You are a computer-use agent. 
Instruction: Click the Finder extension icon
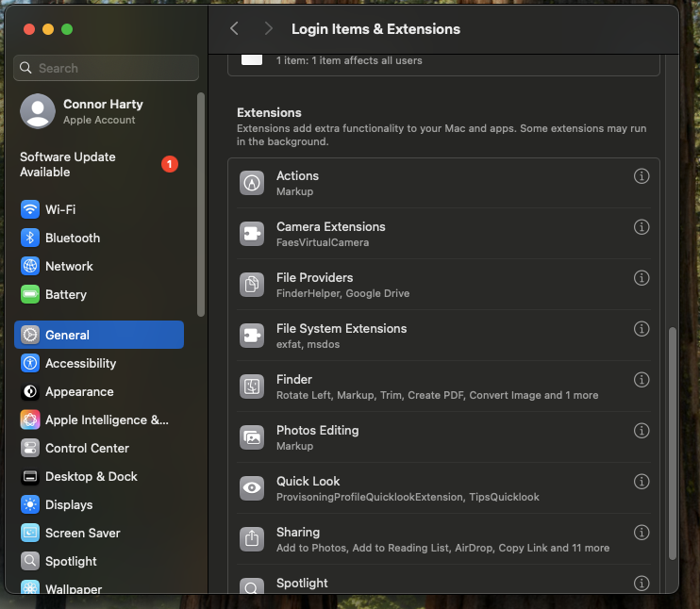click(x=252, y=387)
